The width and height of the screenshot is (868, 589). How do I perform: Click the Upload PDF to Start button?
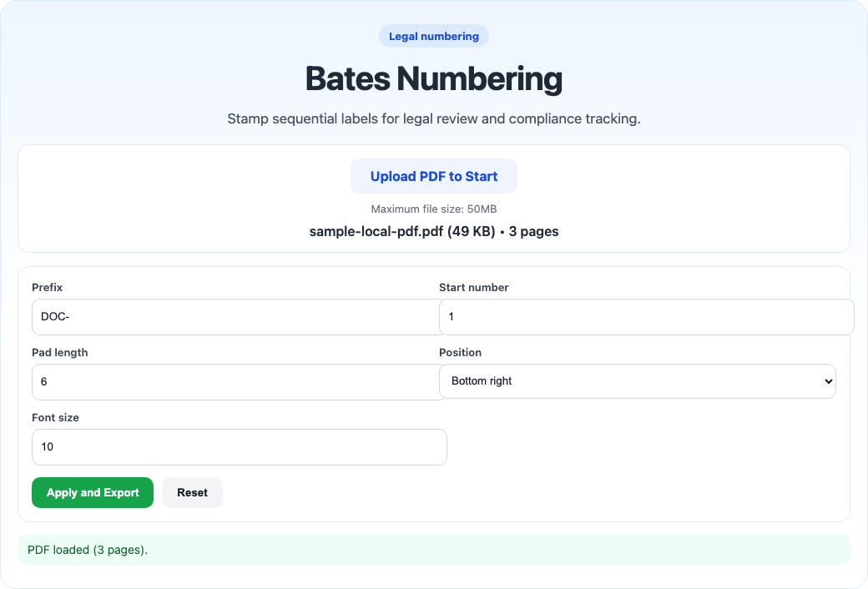coord(433,176)
